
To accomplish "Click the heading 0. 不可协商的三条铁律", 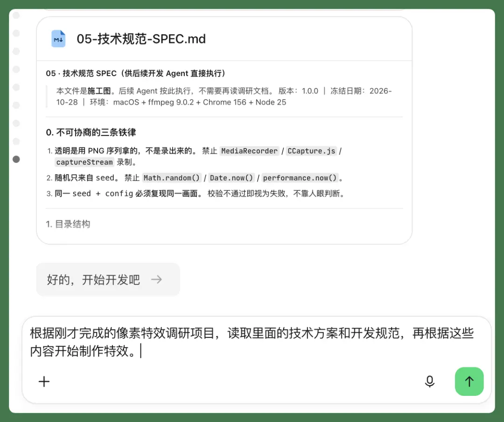I will coord(91,132).
